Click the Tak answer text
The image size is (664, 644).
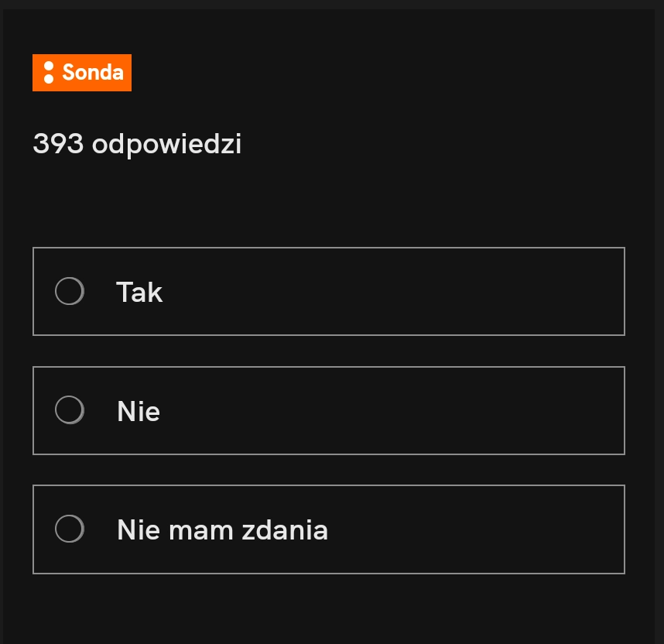[139, 293]
